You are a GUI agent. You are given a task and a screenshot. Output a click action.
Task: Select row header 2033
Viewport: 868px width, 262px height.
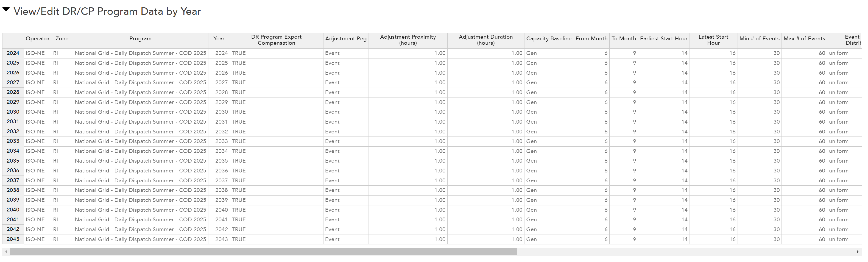tap(13, 141)
